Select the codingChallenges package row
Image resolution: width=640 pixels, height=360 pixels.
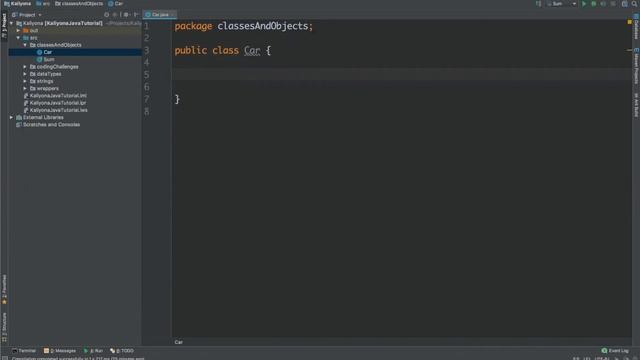75,67
